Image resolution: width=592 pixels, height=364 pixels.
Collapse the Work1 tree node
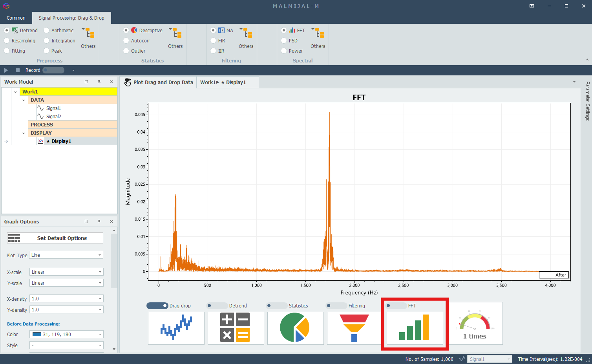[x=15, y=92]
